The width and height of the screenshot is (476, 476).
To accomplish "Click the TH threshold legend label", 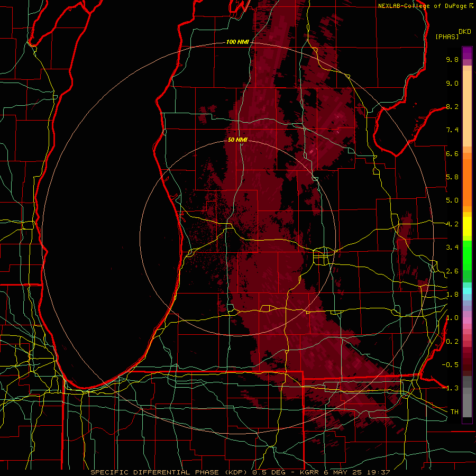I will pos(454,412).
